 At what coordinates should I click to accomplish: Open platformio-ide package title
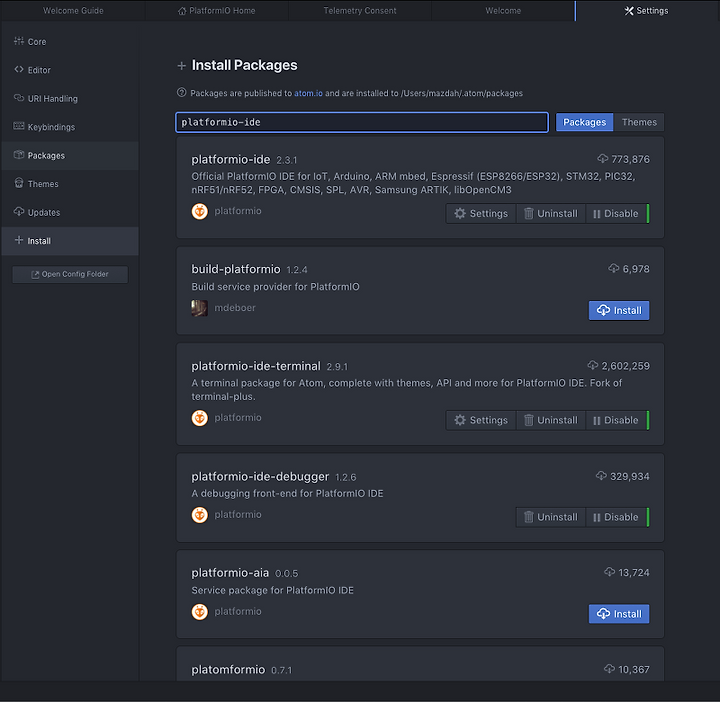coord(231,159)
